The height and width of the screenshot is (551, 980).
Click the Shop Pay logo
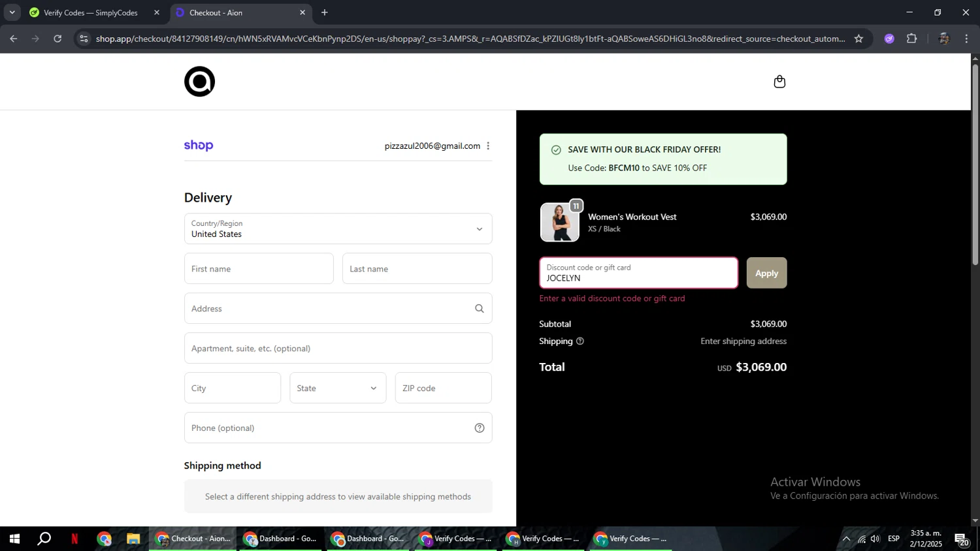point(199,146)
